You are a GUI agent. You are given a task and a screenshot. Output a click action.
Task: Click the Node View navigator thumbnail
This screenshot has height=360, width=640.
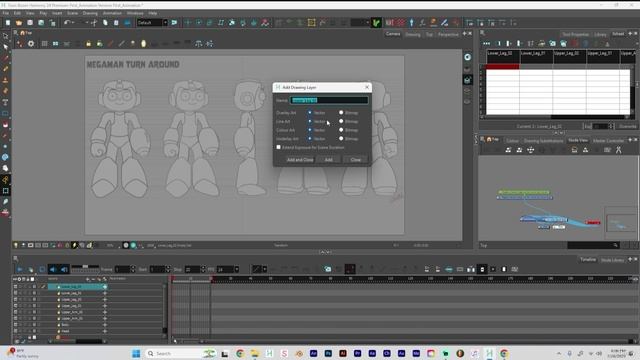pyautogui.click(x=620, y=222)
